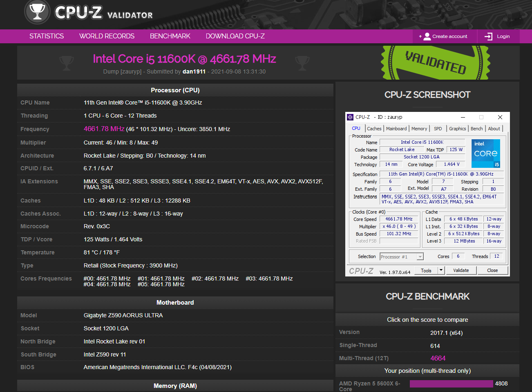Click the Processor (CPU) section header
Image resolution: width=532 pixels, height=392 pixels.
[175, 90]
